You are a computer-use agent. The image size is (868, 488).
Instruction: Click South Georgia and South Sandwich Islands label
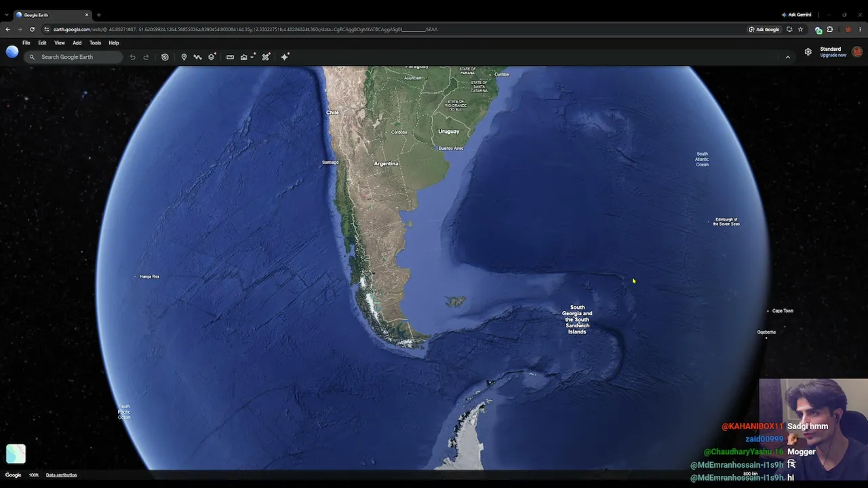pos(577,319)
